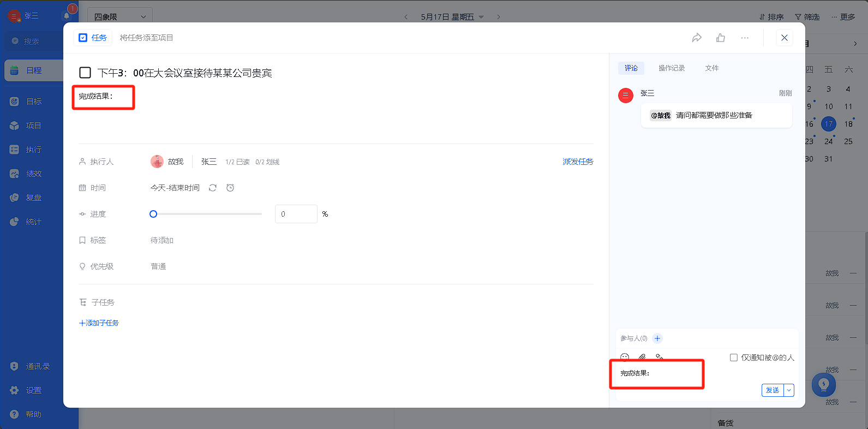
Task: Click the @故我 mention in the comment
Action: coord(660,116)
